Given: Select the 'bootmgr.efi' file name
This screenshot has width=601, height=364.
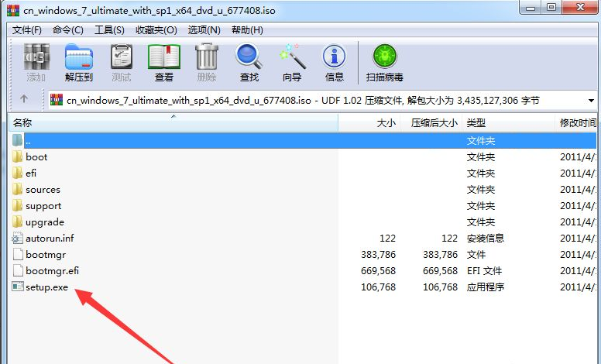Looking at the screenshot, I should (52, 270).
